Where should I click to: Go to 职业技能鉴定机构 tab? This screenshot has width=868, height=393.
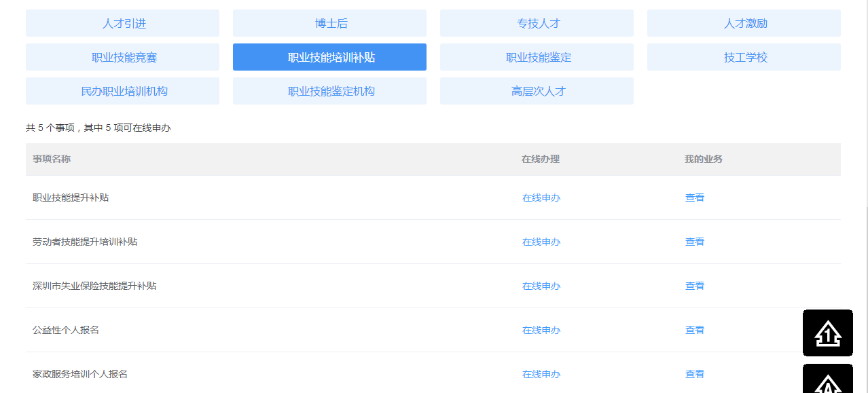click(x=329, y=91)
